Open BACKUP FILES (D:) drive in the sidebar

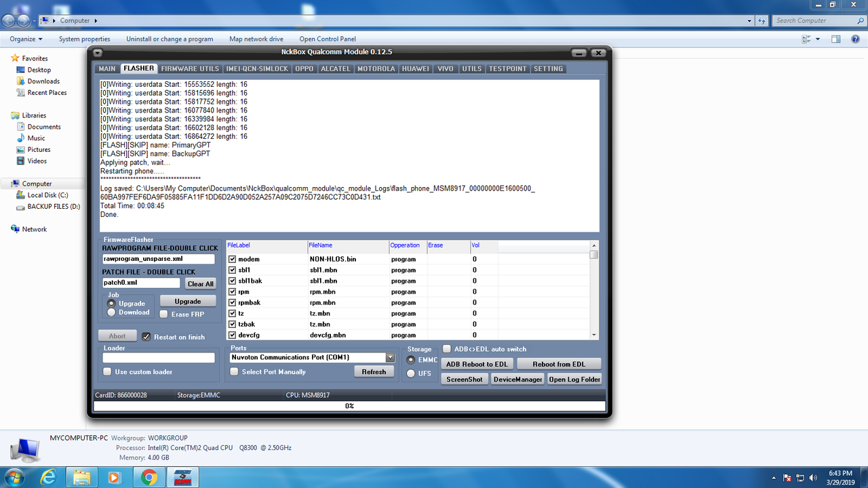pyautogui.click(x=54, y=207)
